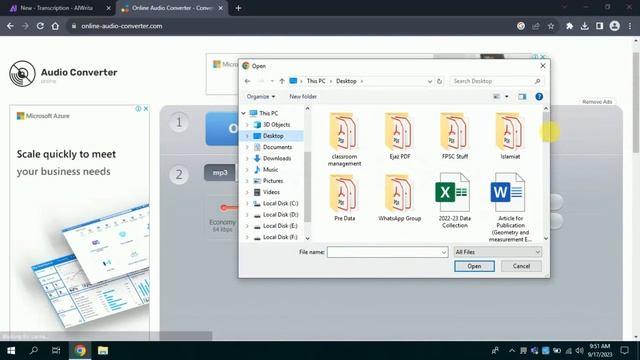Open the classroom management folder
Screen dimensions: 640x360
[x=344, y=139]
